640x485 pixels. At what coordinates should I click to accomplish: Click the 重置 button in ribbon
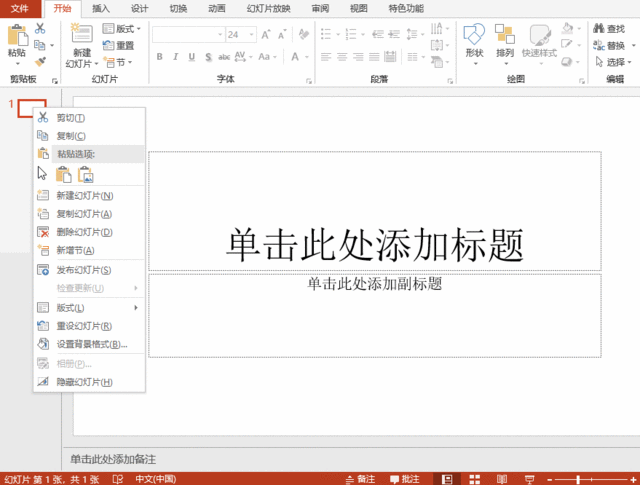click(119, 45)
